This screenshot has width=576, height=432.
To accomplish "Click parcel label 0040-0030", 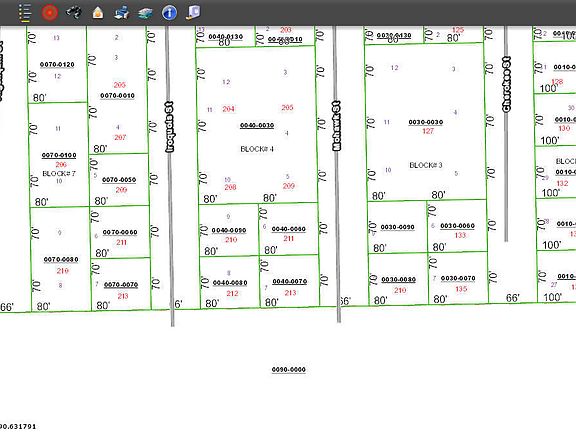I will tap(257, 125).
